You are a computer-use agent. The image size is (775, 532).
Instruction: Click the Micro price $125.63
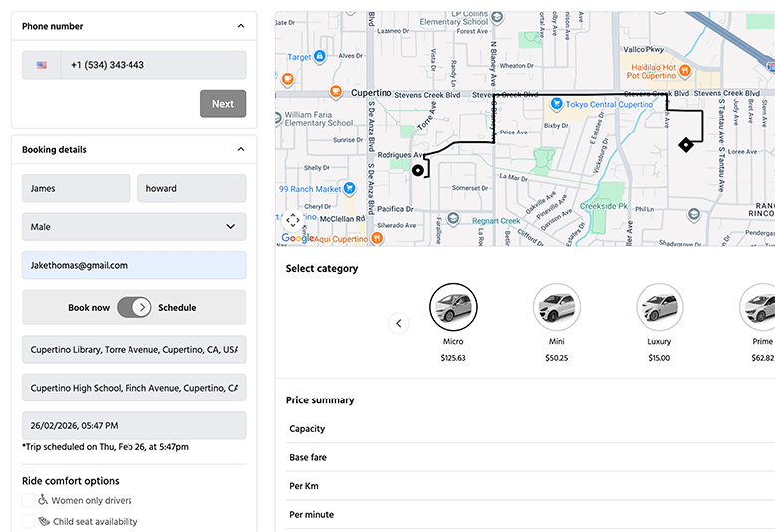pyautogui.click(x=453, y=358)
